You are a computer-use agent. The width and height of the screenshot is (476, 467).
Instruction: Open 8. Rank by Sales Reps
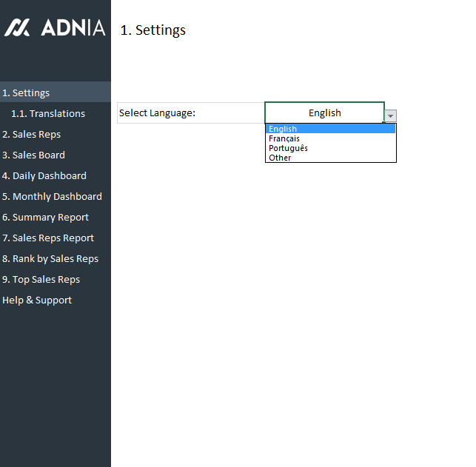pyautogui.click(x=50, y=258)
